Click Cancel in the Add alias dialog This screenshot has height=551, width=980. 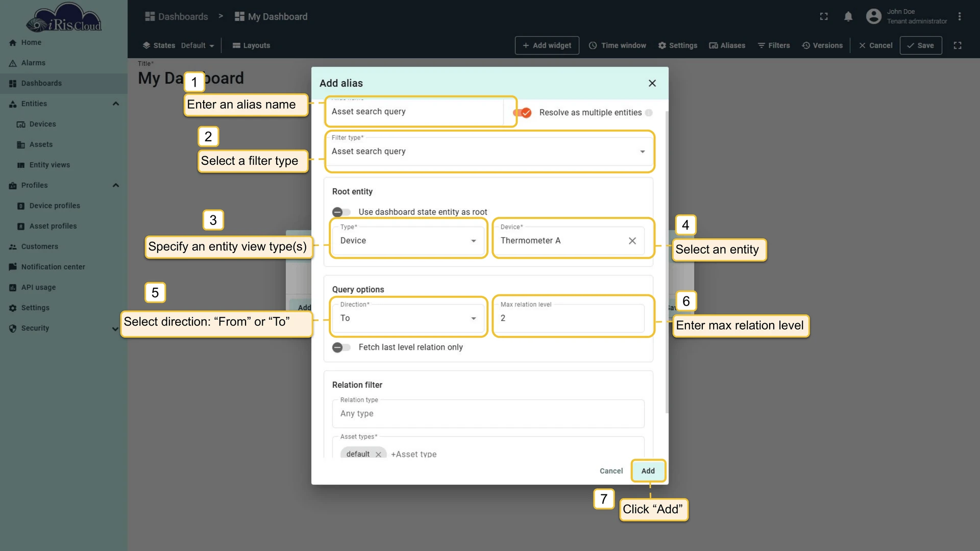click(611, 471)
